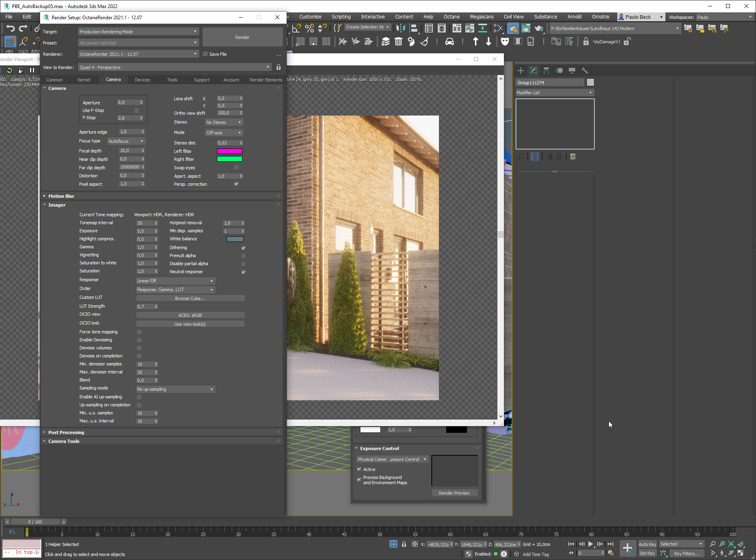Play the animation
The image size is (756, 560).
pyautogui.click(x=590, y=544)
